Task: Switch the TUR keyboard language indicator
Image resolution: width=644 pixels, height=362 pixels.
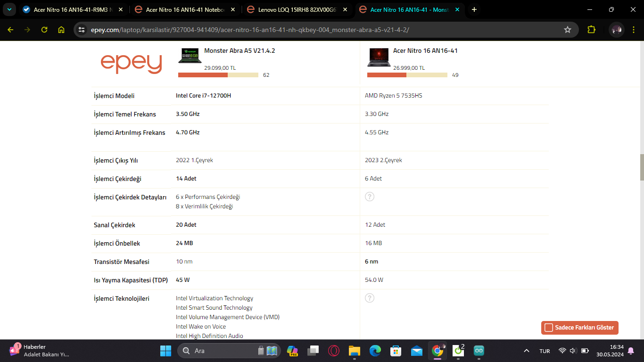Action: coord(545,351)
